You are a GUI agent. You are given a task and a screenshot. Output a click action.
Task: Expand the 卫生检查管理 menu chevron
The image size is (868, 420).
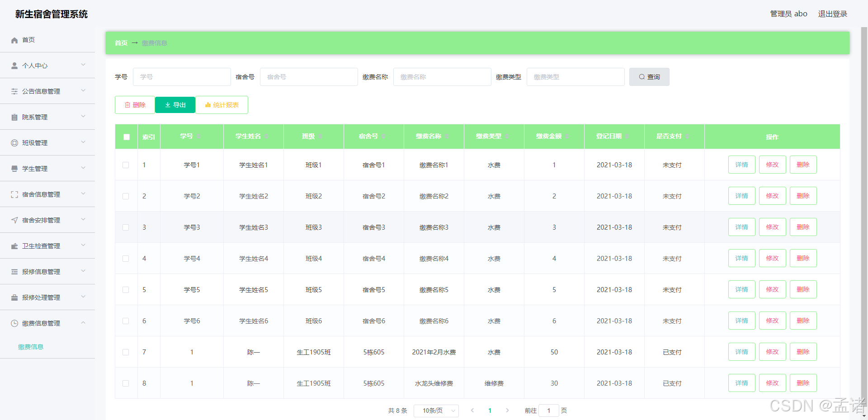point(83,245)
